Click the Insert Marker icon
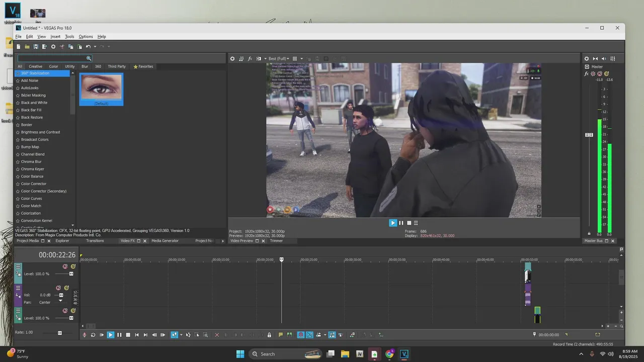 tap(281, 335)
